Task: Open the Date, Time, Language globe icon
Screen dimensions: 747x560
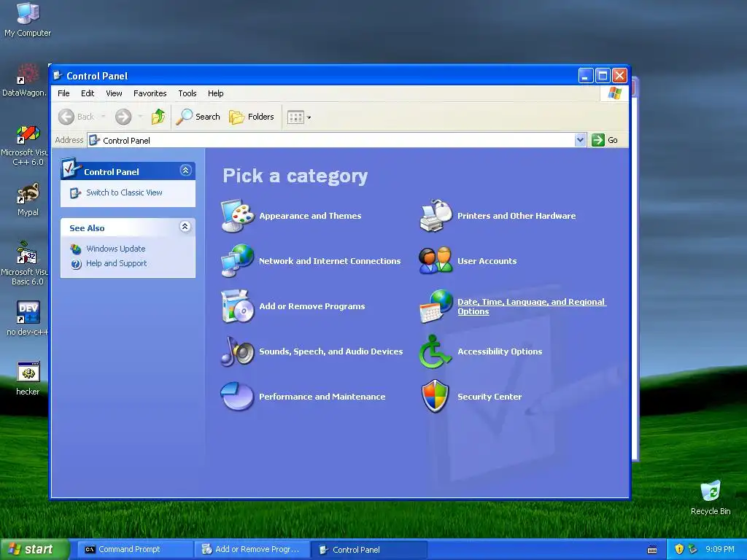Action: [436, 306]
